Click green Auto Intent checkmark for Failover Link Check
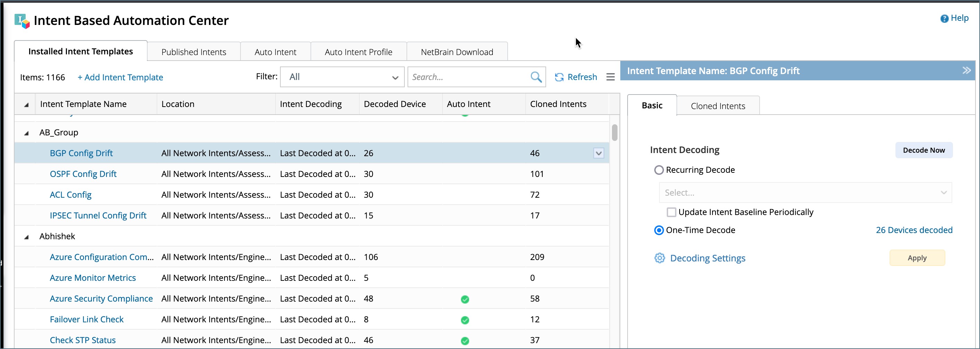The height and width of the screenshot is (349, 980). [464, 320]
